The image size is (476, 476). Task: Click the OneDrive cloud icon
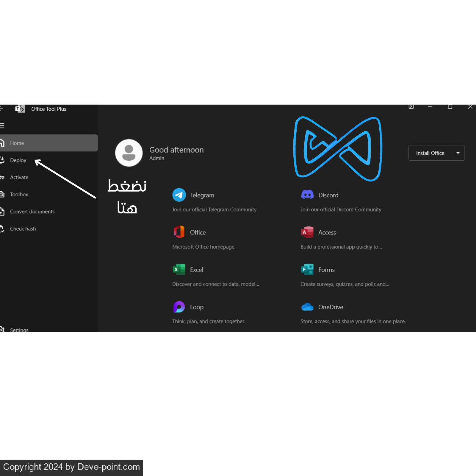tap(307, 307)
